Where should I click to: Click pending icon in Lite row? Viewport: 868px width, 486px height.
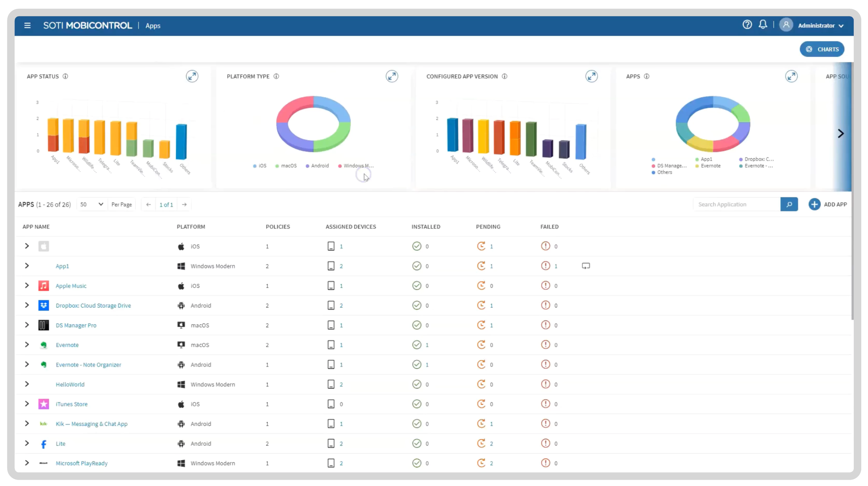(481, 443)
